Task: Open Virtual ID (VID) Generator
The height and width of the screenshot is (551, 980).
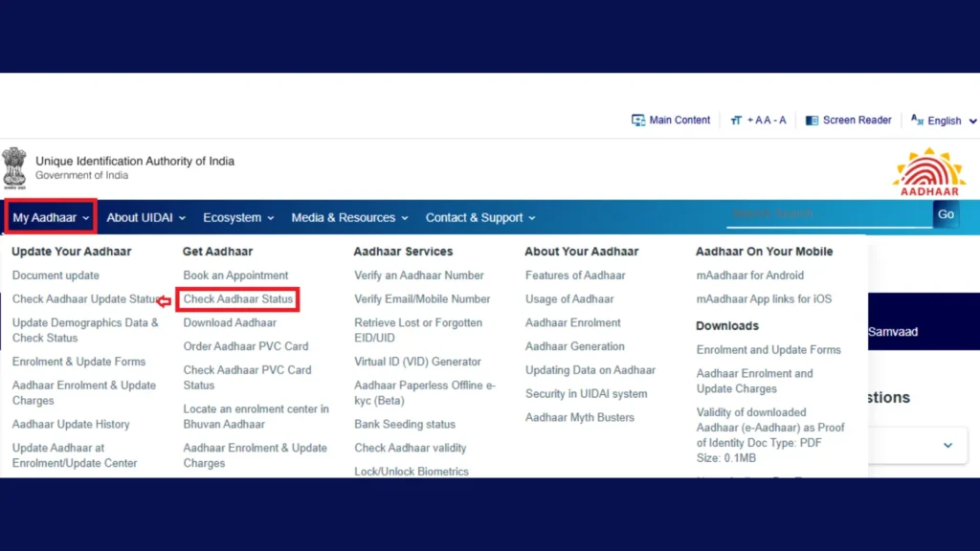Action: (x=417, y=362)
